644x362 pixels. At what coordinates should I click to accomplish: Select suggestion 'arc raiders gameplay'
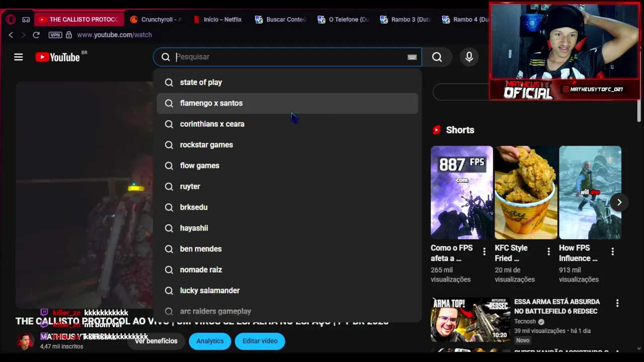[x=287, y=311]
